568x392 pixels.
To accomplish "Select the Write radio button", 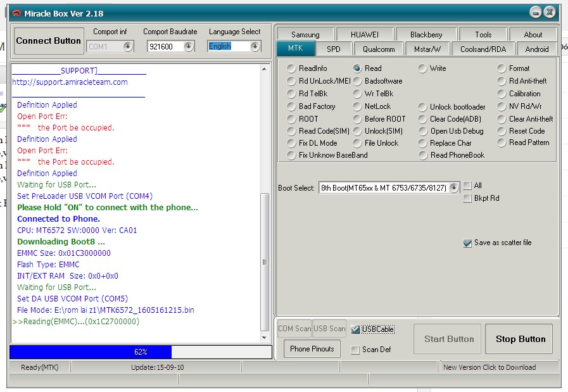I will (422, 68).
